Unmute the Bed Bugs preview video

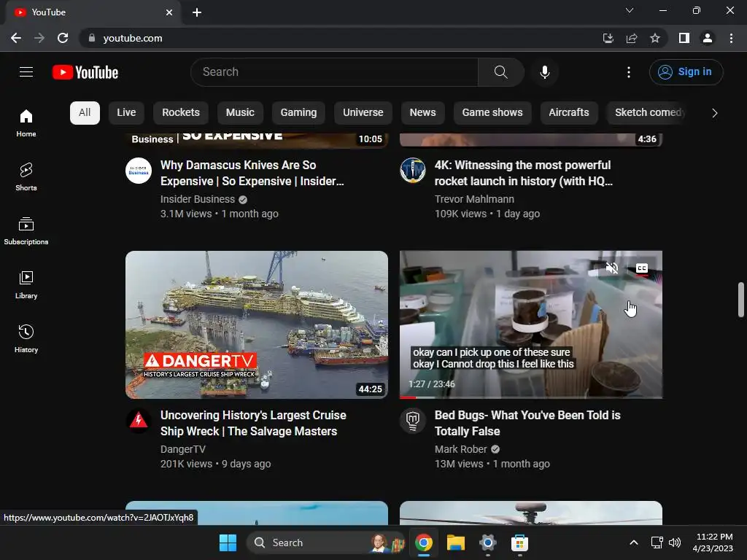[612, 268]
